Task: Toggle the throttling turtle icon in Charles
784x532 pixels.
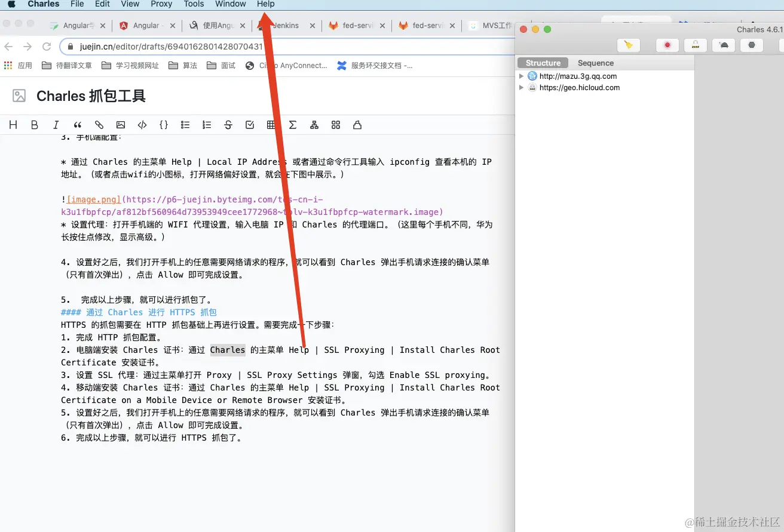Action: 724,45
